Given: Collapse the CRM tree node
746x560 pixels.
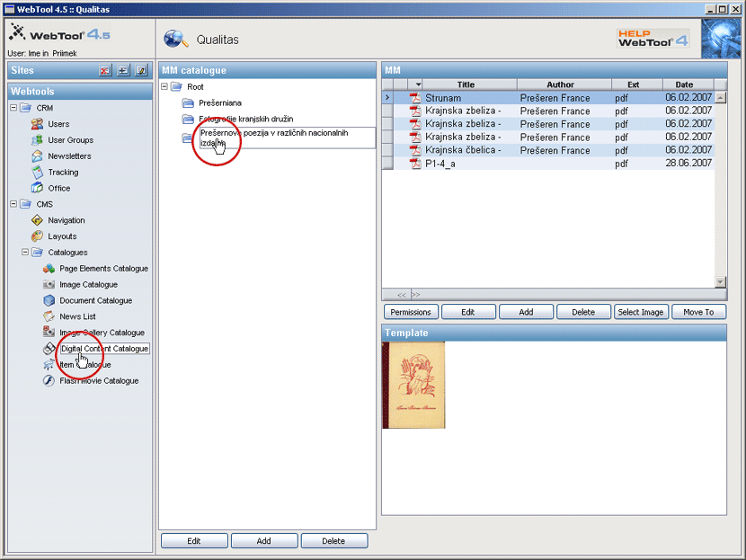Looking at the screenshot, I should click(13, 108).
